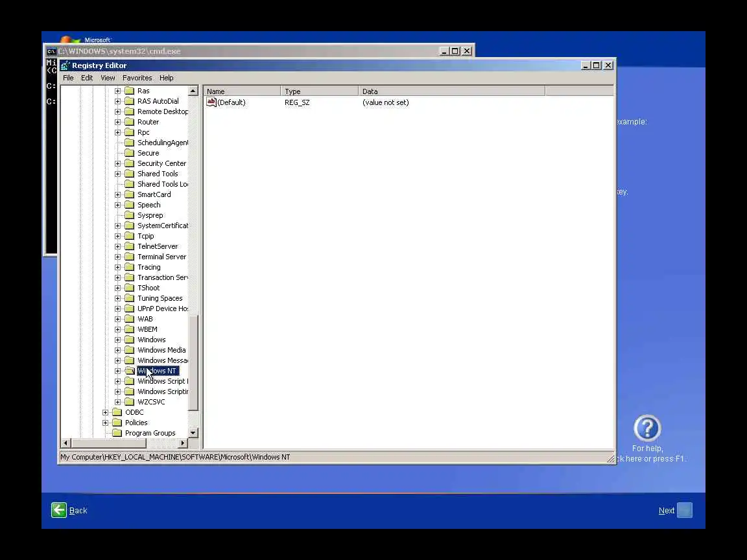
Task: Expand the Security Center key
Action: coord(117,163)
